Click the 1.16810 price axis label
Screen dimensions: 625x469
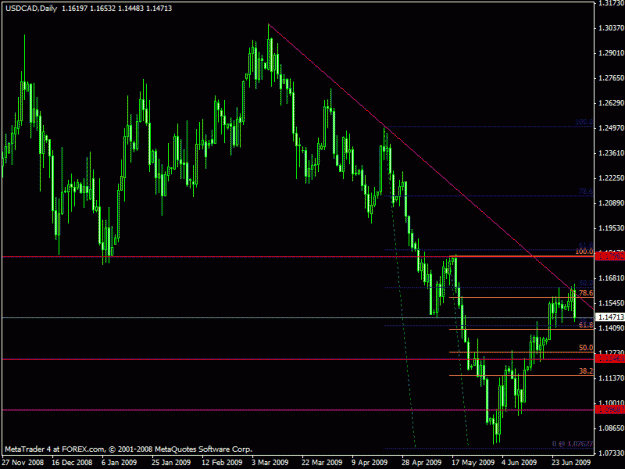(611, 278)
